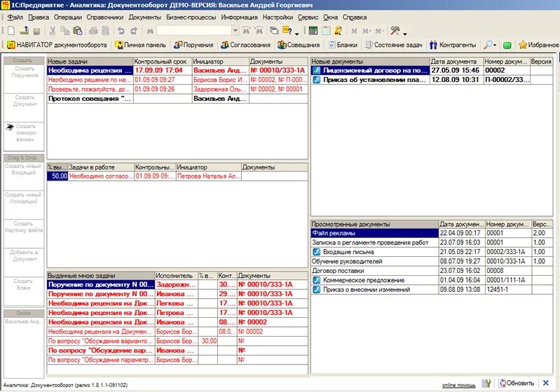560x392 pixels.
Task: Close the panel with the blue X icon
Action: 546,383
